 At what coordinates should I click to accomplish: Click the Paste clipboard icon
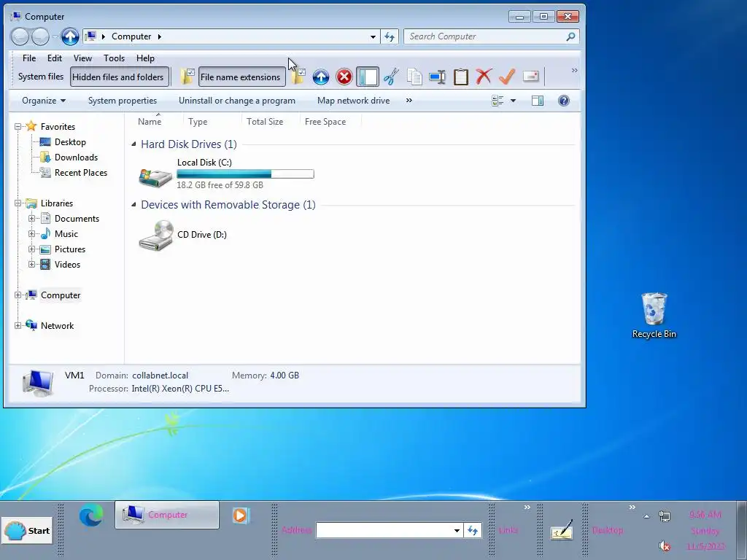tap(461, 77)
